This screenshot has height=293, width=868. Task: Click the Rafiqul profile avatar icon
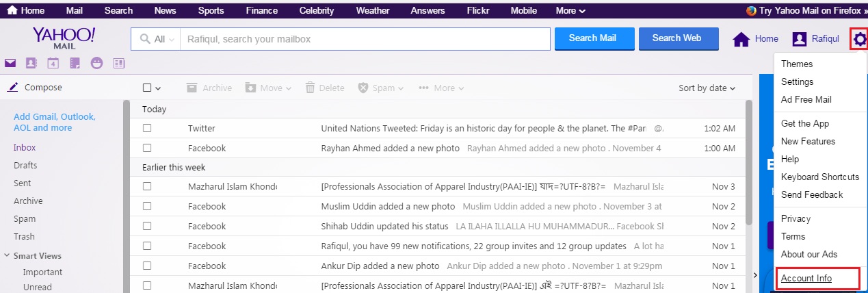point(799,39)
